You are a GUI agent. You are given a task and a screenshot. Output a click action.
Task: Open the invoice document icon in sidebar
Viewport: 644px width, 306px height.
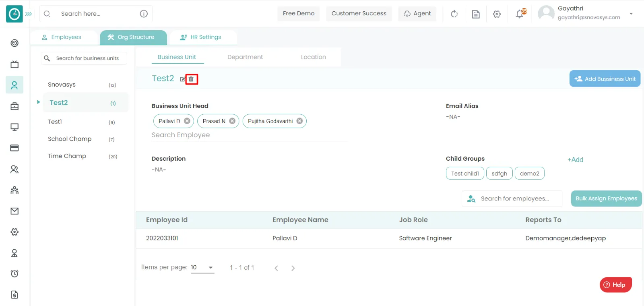tap(14, 295)
